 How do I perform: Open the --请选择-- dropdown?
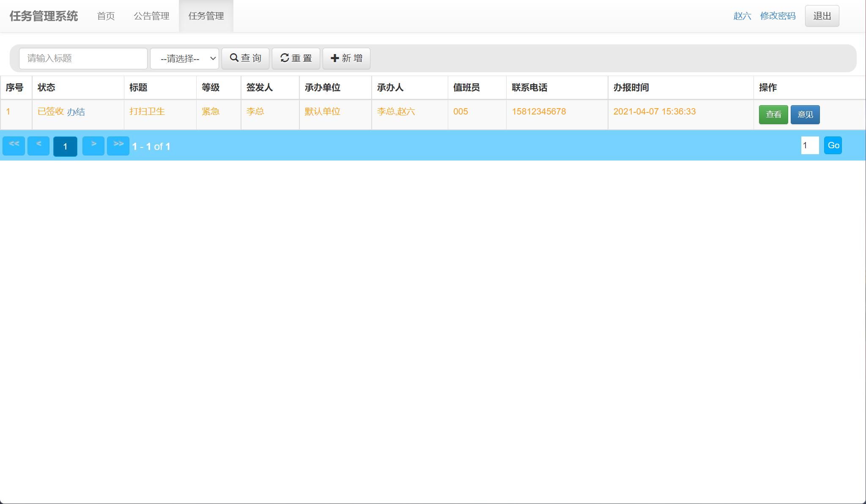[x=184, y=58]
